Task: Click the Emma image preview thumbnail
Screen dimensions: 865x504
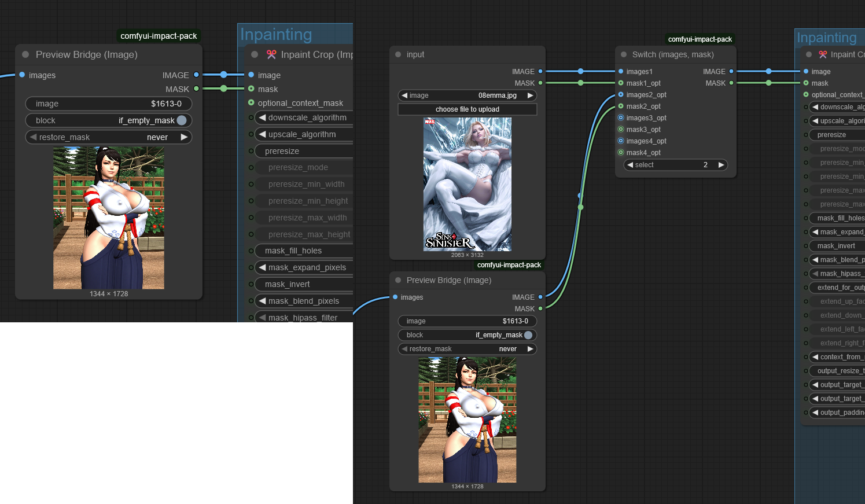Action: 467,184
